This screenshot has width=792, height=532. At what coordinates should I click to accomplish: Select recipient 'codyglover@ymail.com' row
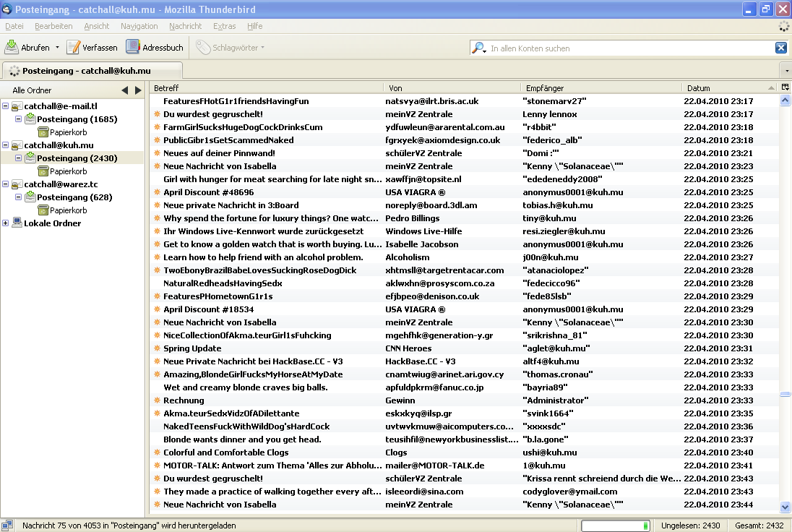pos(465,491)
